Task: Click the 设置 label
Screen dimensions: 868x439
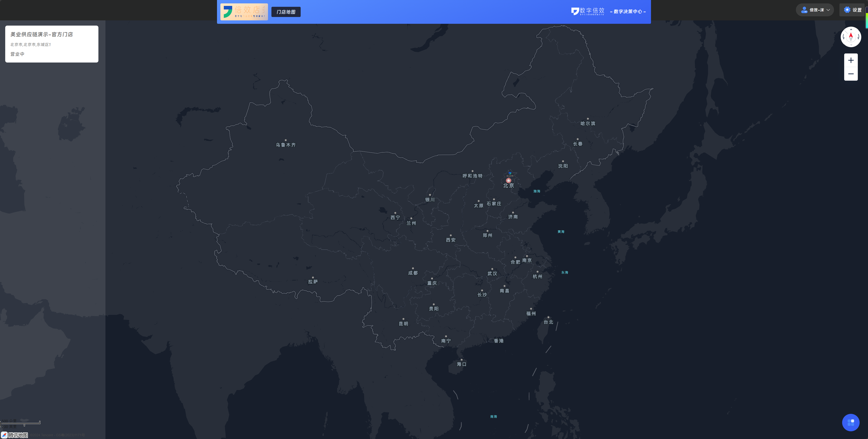Action: (857, 10)
